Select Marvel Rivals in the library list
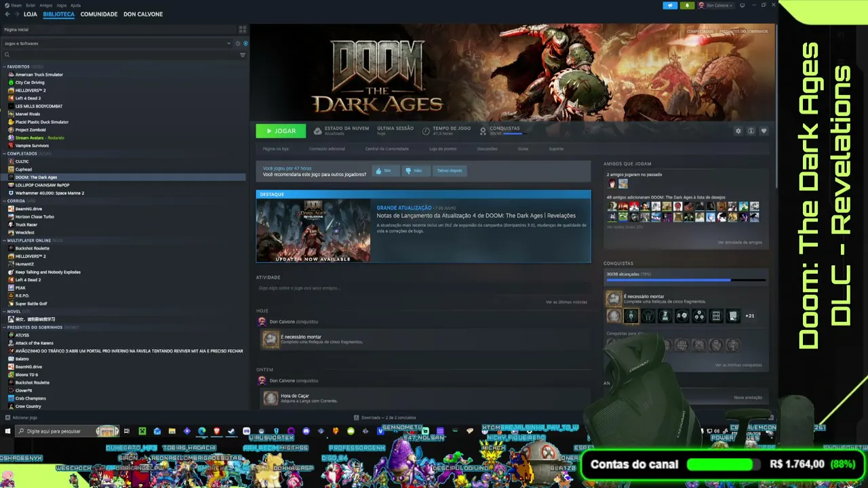 [27, 114]
